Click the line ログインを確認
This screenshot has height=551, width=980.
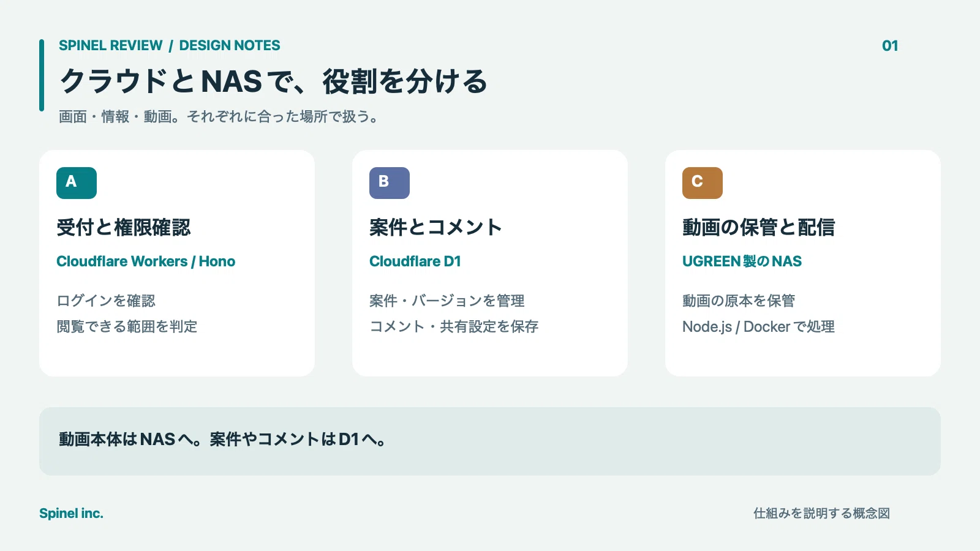click(106, 301)
